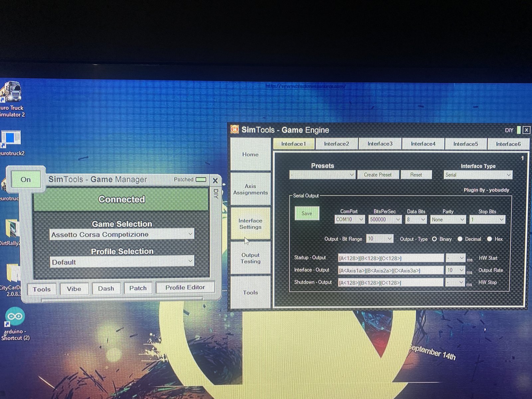Screen dimensions: 532x399
Task: Select Decimal output type radio button
Action: point(460,239)
